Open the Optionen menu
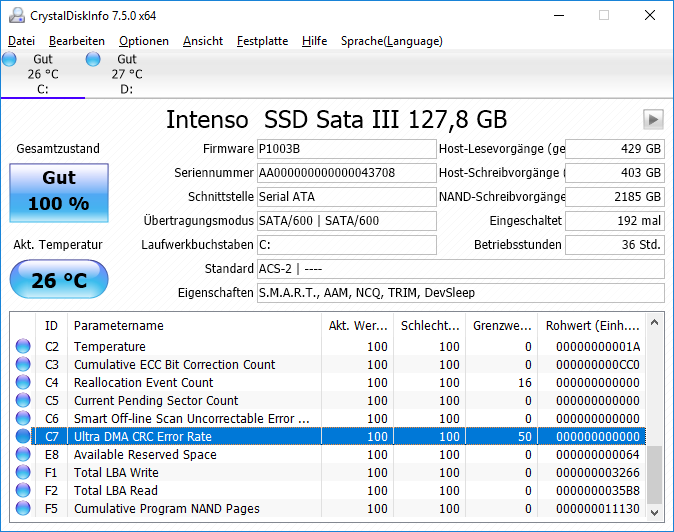674x532 pixels. (x=144, y=41)
